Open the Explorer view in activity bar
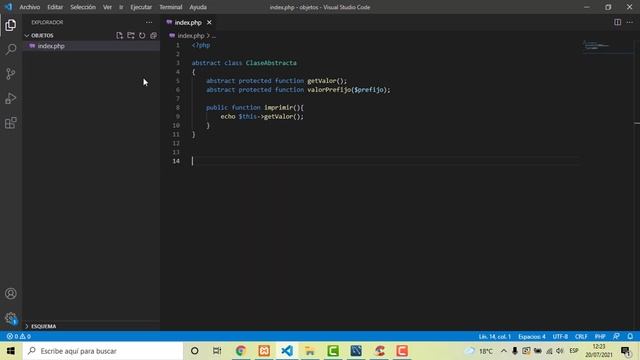640x360 pixels. [x=11, y=25]
